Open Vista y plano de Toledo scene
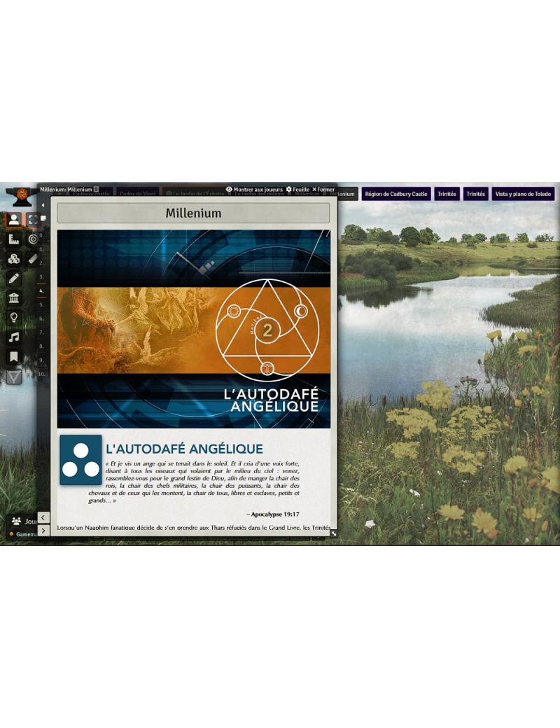 [523, 194]
